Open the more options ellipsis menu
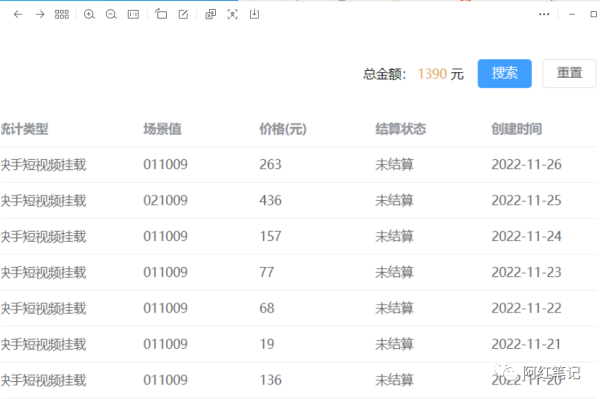This screenshot has height=399, width=600. point(544,15)
